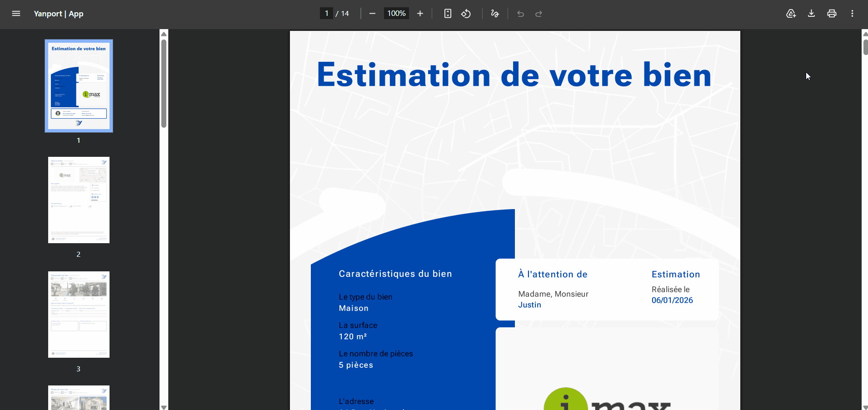
Task: Click the date '06/01/2026'
Action: 672,300
